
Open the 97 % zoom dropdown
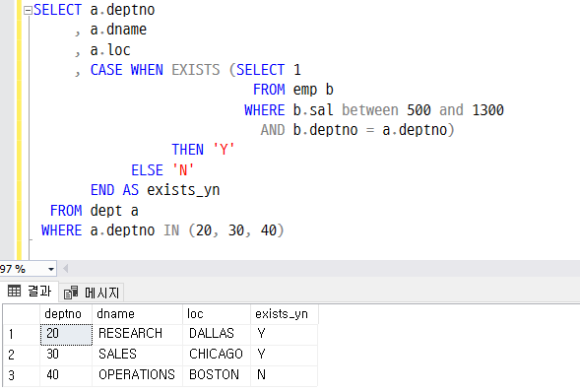pos(51,269)
